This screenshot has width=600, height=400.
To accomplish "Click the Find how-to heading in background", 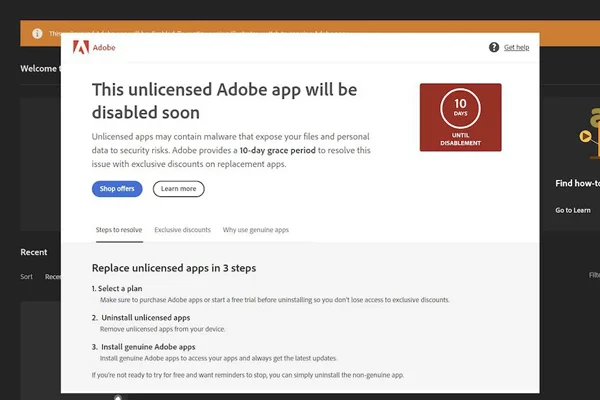I will pos(577,183).
